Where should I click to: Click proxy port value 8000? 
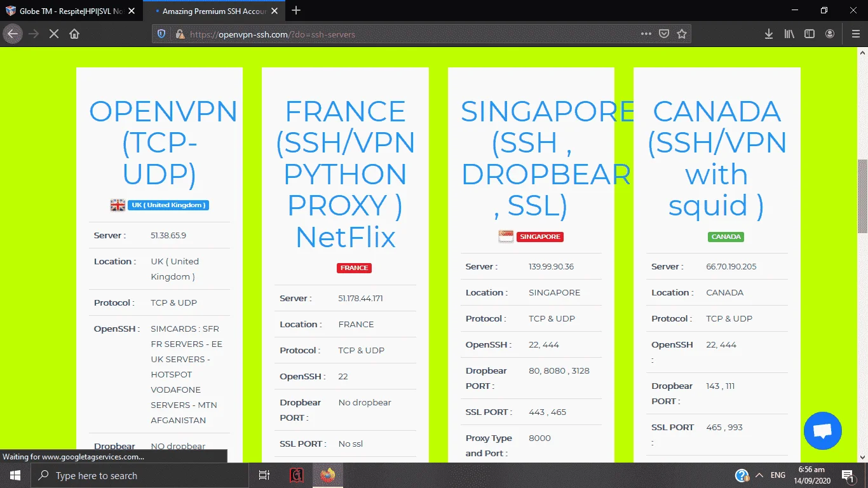tap(539, 438)
